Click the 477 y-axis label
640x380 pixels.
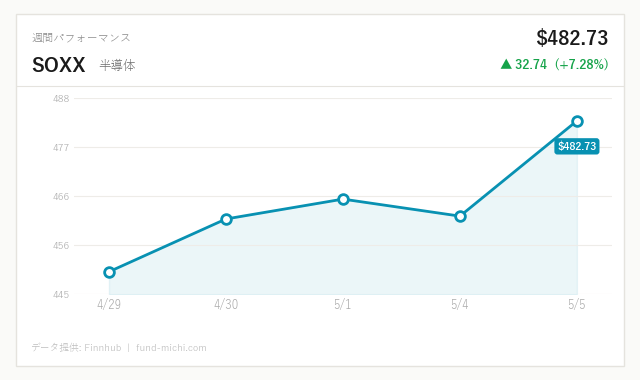coord(61,147)
